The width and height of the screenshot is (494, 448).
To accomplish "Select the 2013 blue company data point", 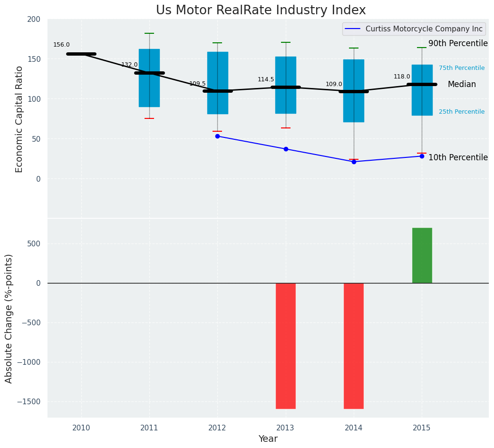I will click(x=286, y=149).
